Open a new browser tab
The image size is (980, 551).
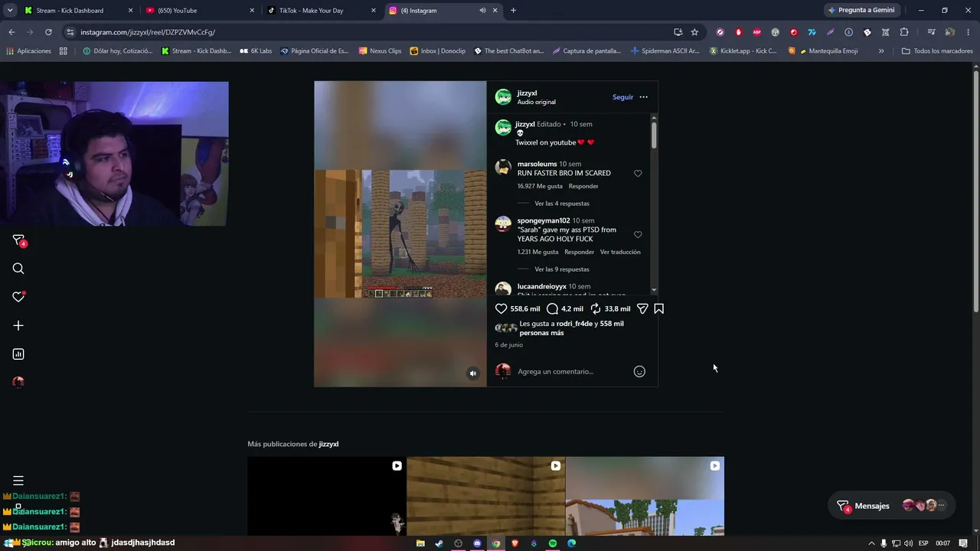point(513,11)
